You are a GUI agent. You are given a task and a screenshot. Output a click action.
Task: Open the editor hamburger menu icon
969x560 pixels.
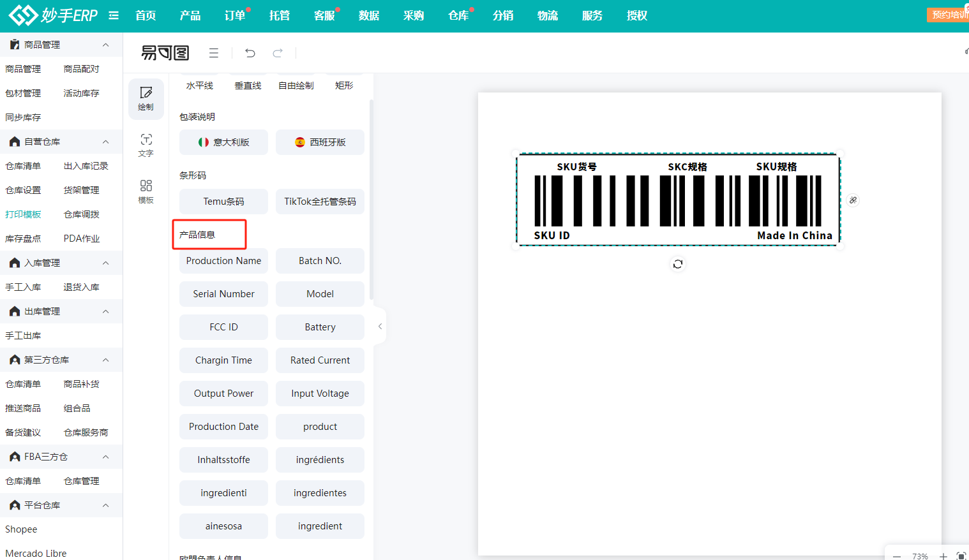[x=214, y=53]
